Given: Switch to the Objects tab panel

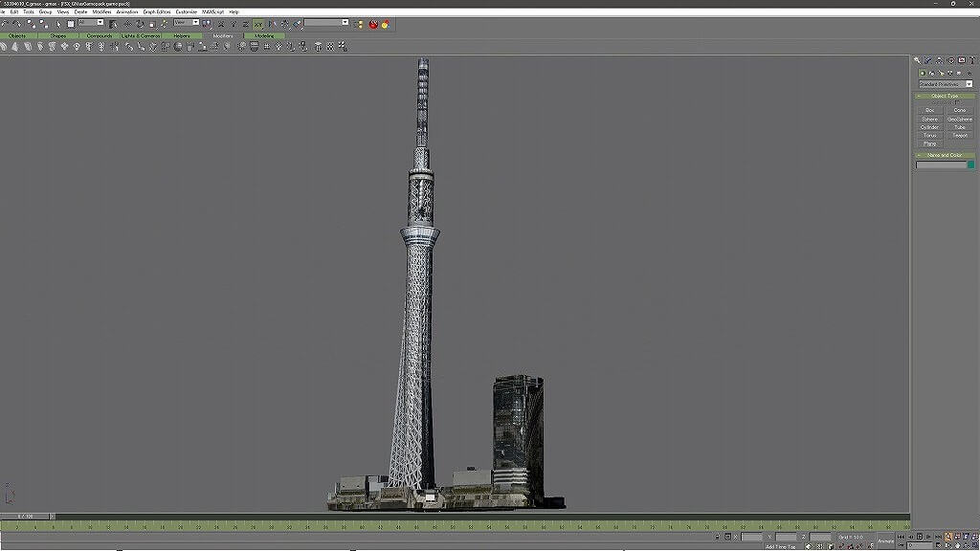Looking at the screenshot, I should coord(17,35).
